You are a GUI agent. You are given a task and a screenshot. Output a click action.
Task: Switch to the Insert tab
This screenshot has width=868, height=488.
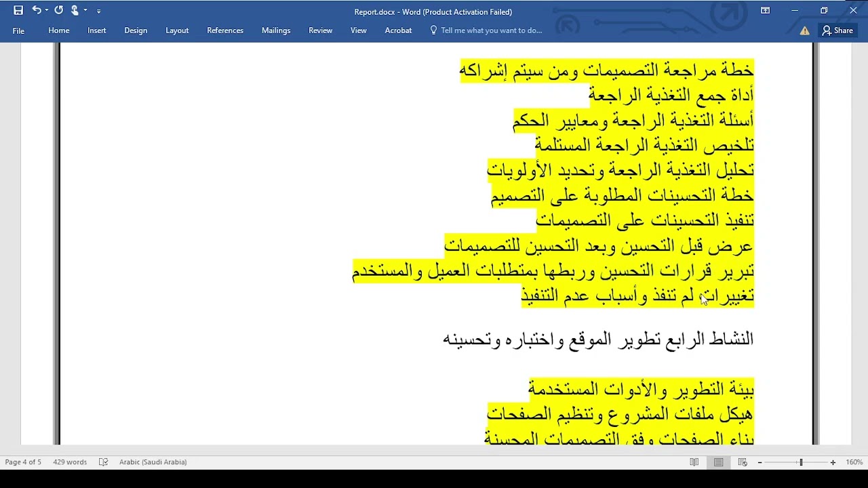click(97, 30)
